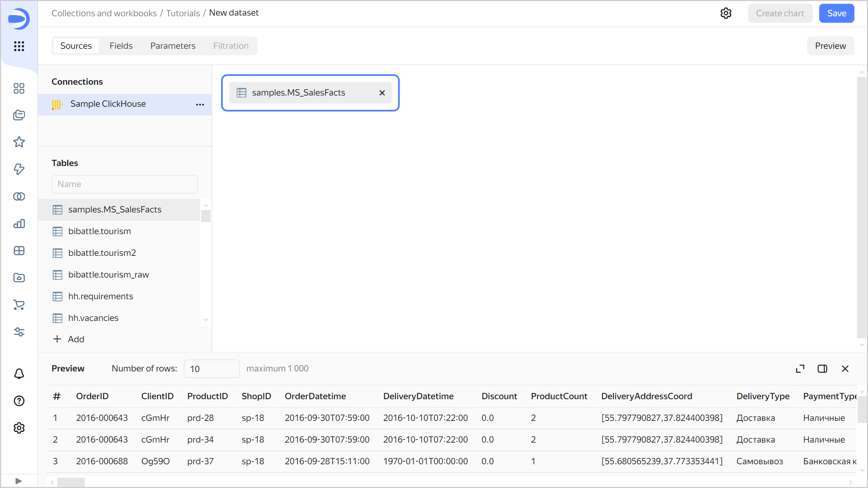Expand the left sidebar navigation arrow
The width and height of the screenshot is (868, 488).
pyautogui.click(x=19, y=481)
